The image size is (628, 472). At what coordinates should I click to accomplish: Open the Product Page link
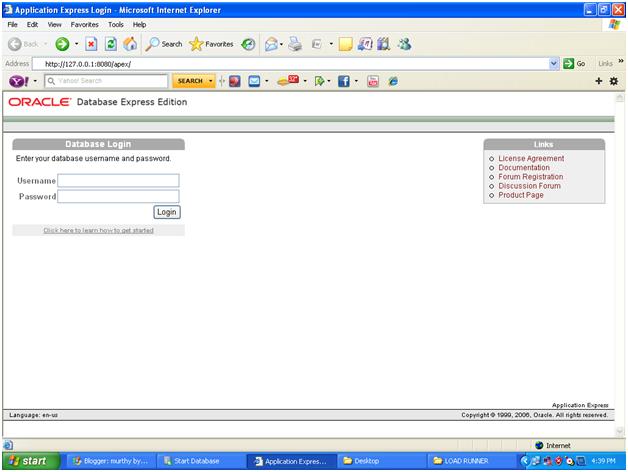click(521, 195)
